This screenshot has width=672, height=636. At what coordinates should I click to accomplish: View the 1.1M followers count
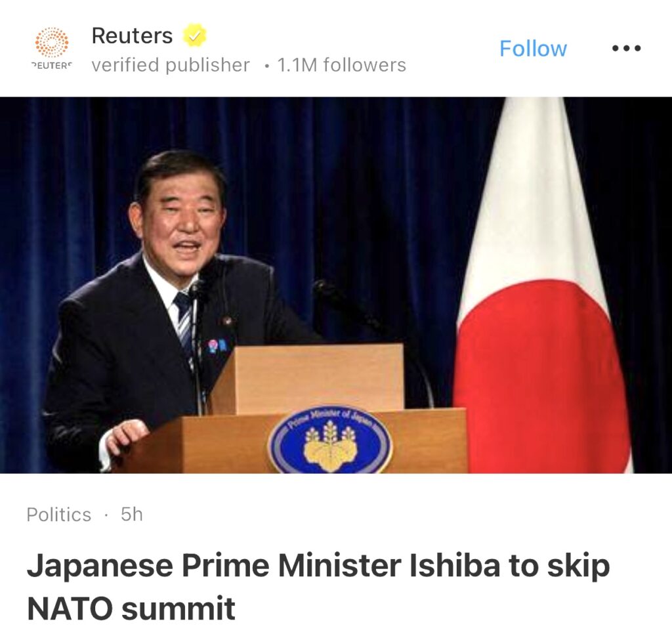pyautogui.click(x=341, y=65)
